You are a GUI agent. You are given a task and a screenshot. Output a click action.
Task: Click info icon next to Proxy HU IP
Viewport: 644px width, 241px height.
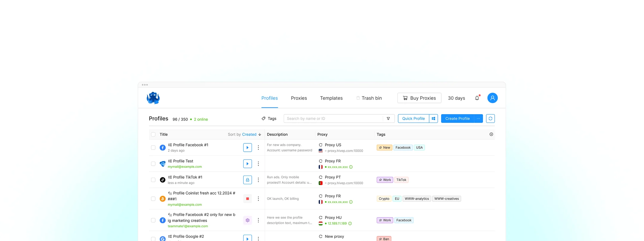point(350,223)
